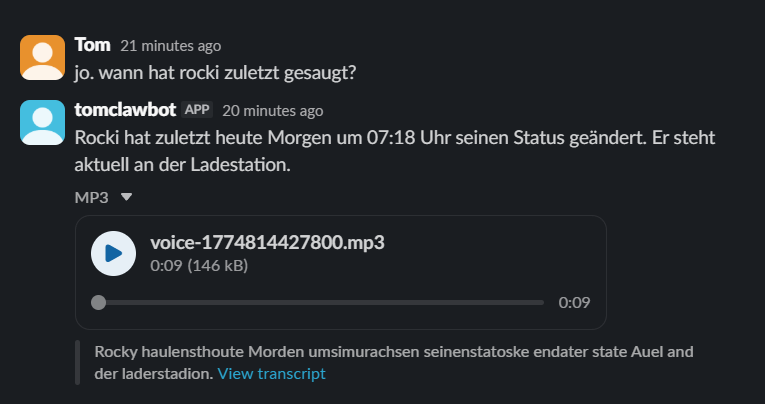Play the voice-1774814427800.mp3 audio clip
765x404 pixels.
pos(113,252)
